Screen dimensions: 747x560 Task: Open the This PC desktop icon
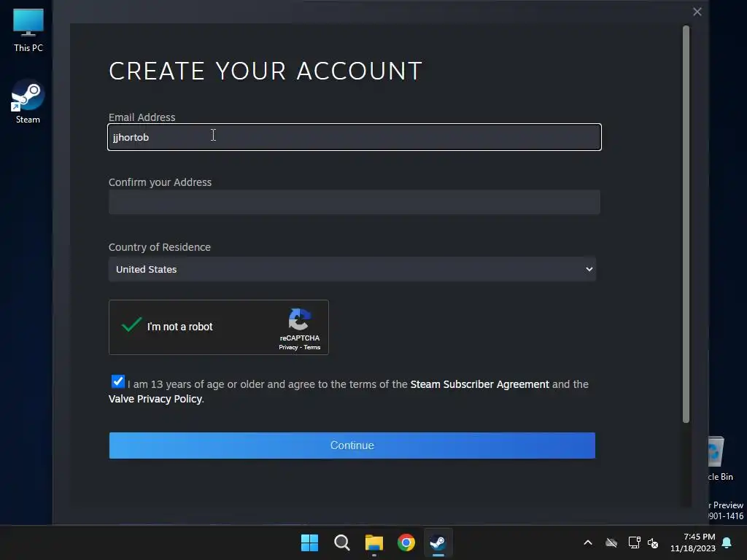pos(28,29)
